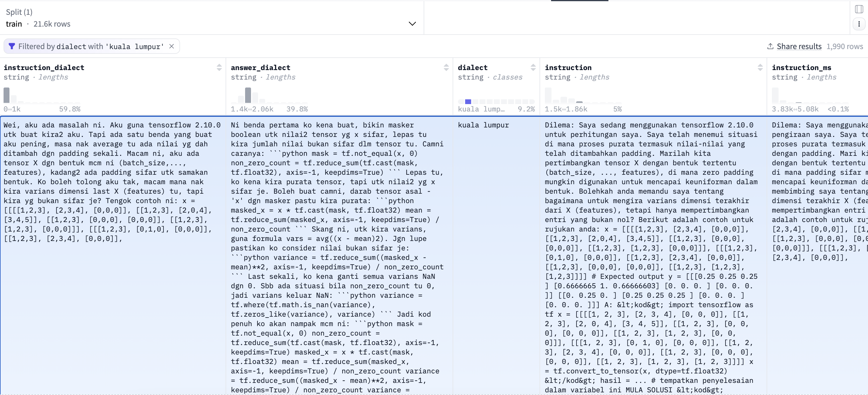868x395 pixels.
Task: Click the dialect column header name
Action: coord(472,67)
